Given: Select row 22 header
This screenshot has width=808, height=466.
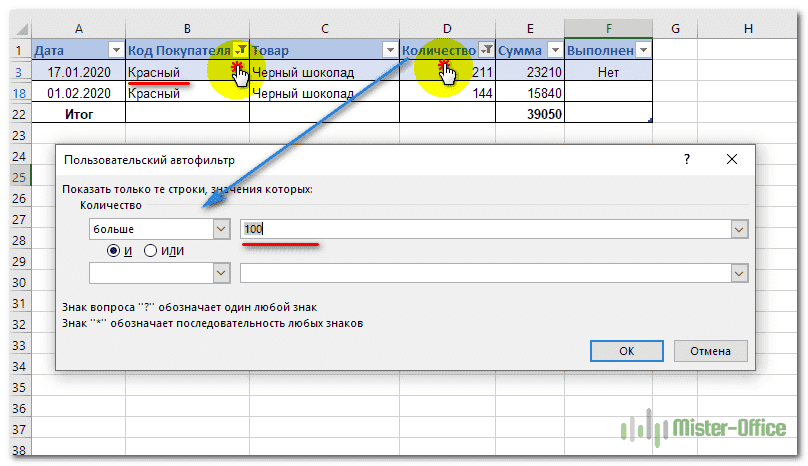Looking at the screenshot, I should 18,114.
